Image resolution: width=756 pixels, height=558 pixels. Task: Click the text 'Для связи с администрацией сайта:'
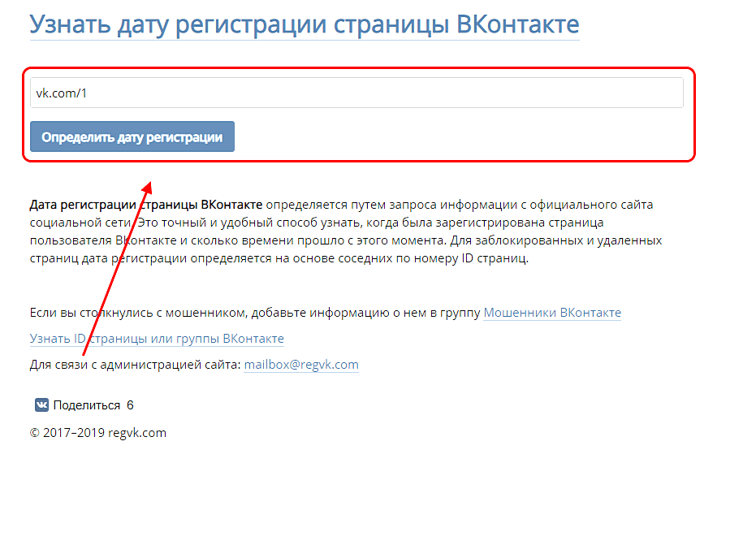135,365
